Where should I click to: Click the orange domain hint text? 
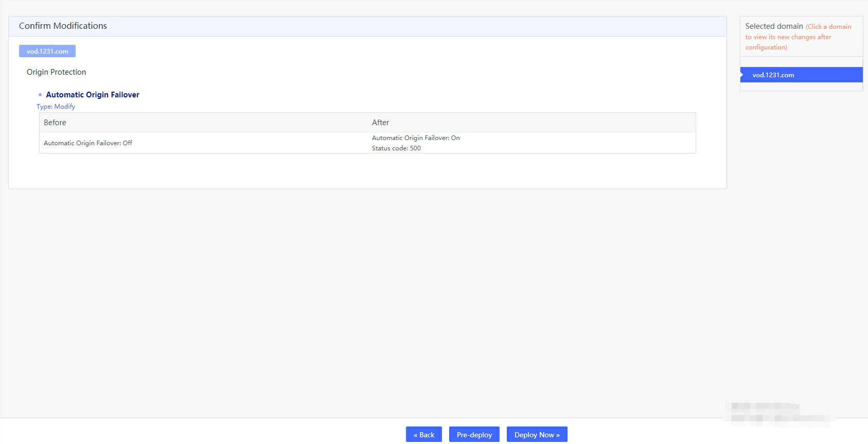[x=798, y=37]
